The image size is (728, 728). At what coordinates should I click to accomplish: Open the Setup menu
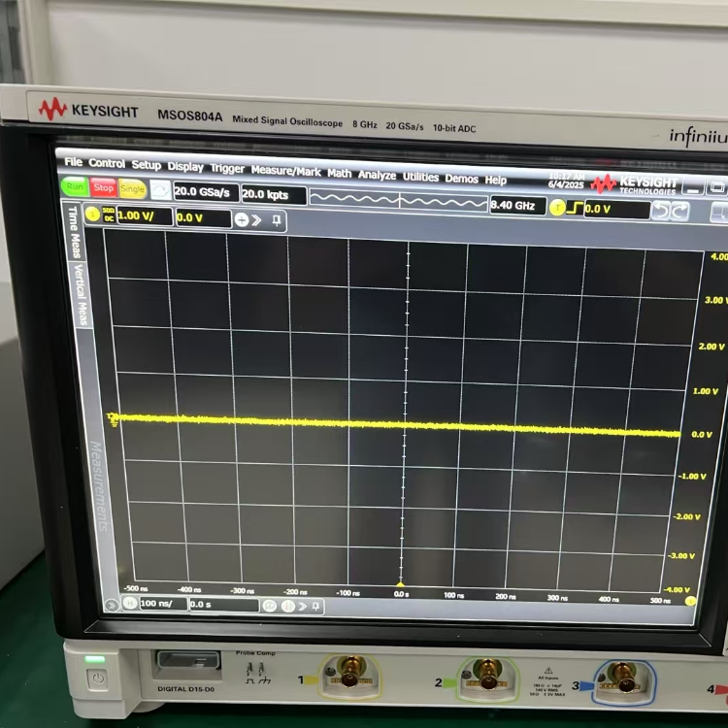(147, 165)
